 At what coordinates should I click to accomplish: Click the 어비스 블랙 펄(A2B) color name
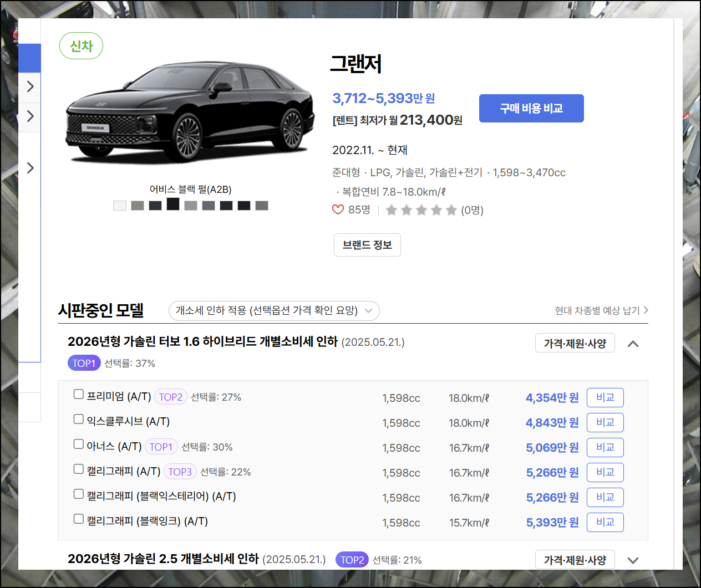click(191, 189)
